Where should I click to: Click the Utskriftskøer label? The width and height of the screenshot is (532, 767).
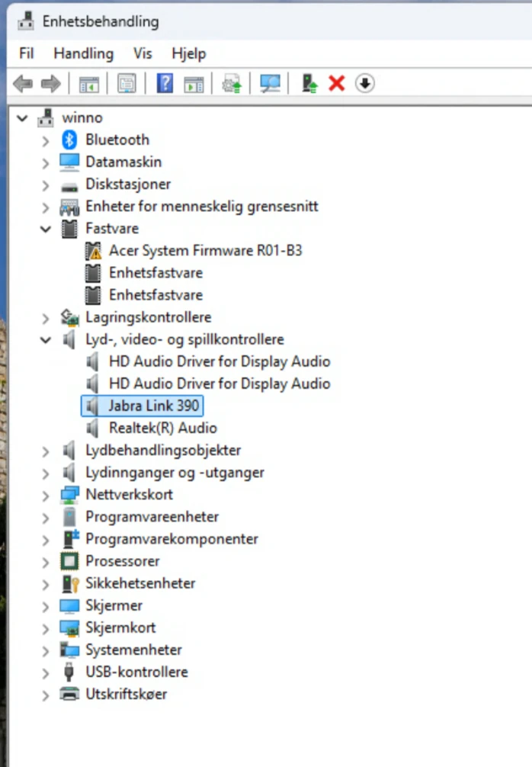(x=127, y=694)
